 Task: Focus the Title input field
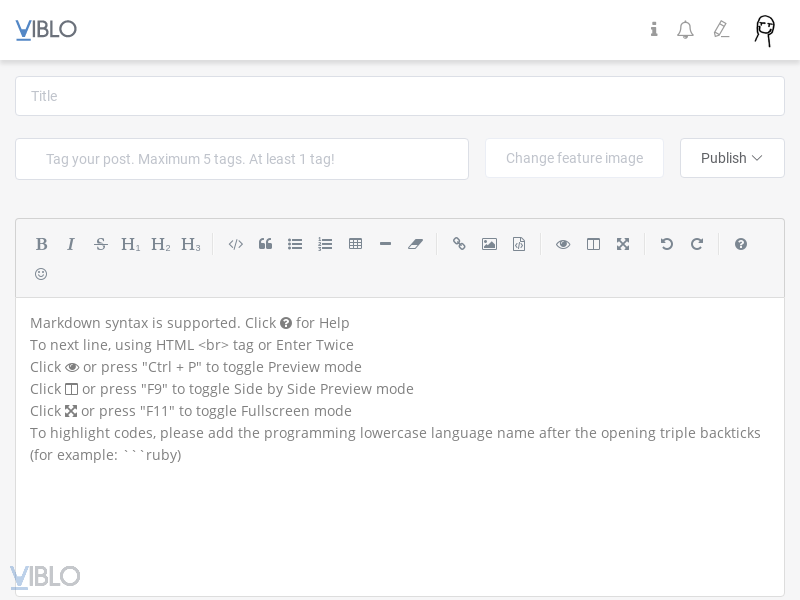point(400,96)
